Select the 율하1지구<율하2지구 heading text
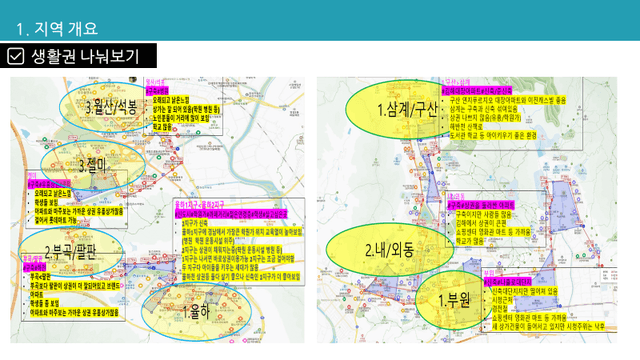This screenshot has height=360, width=640. pos(200,204)
